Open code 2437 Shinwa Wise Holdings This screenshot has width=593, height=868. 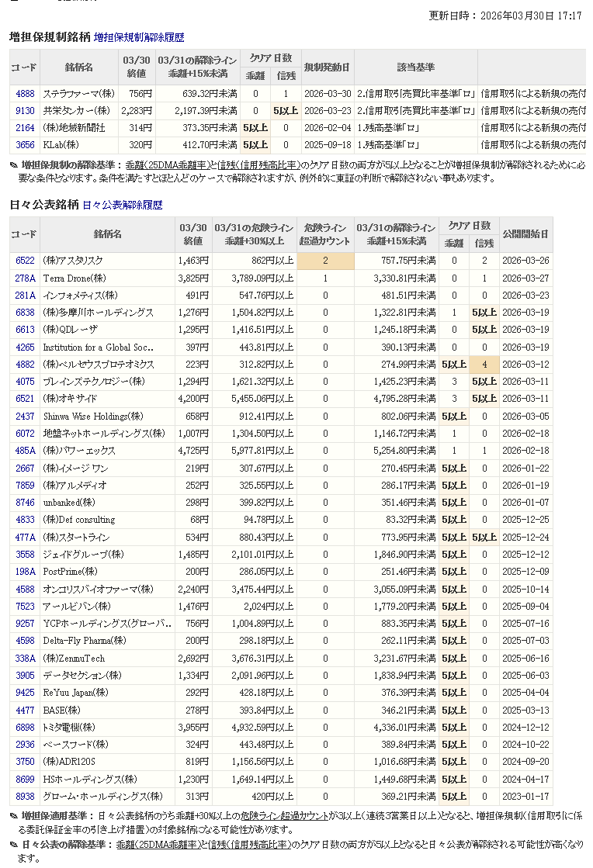pos(25,416)
